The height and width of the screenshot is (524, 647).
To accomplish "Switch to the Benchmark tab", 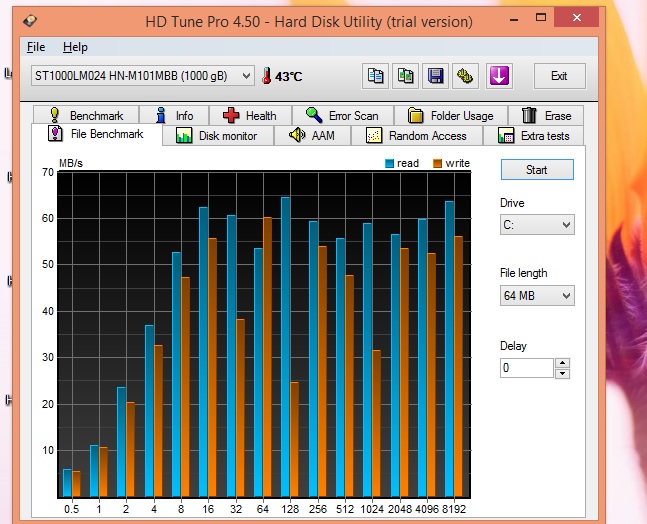I will pyautogui.click(x=86, y=115).
